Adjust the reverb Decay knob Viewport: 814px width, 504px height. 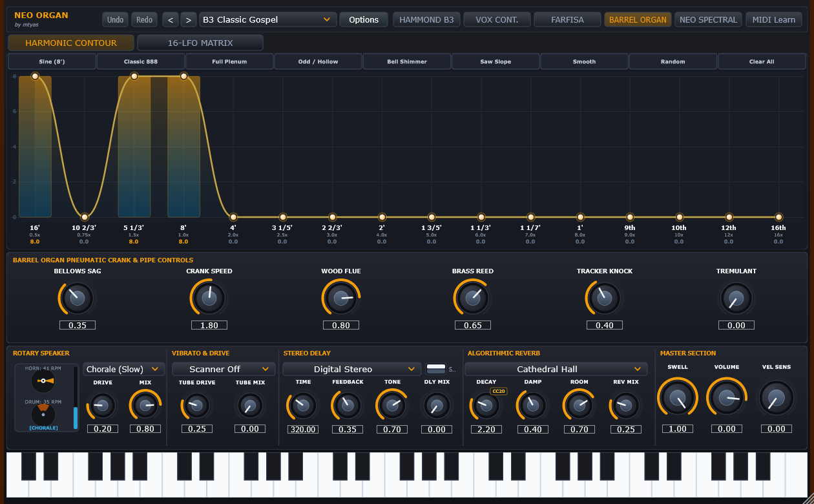(486, 406)
